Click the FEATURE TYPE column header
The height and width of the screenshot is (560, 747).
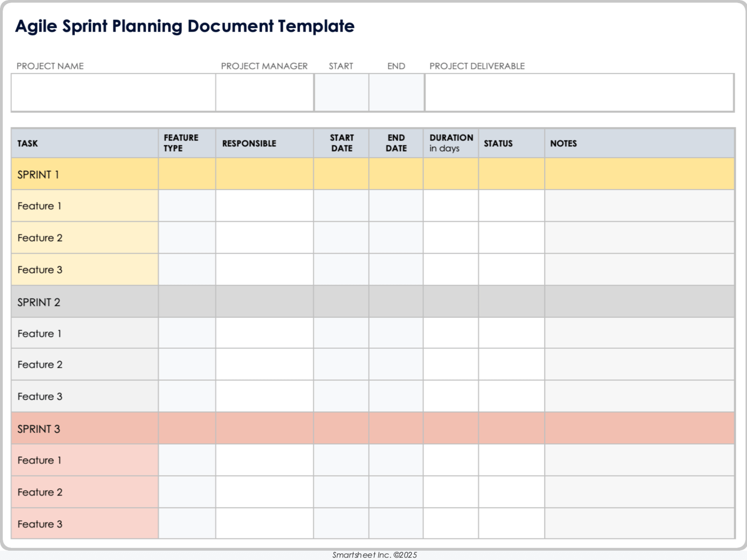[181, 143]
